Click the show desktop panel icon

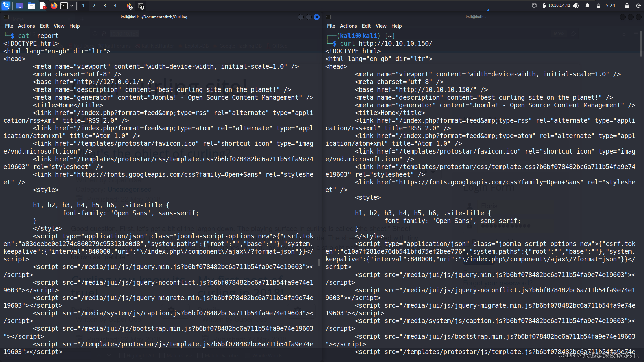(20, 6)
